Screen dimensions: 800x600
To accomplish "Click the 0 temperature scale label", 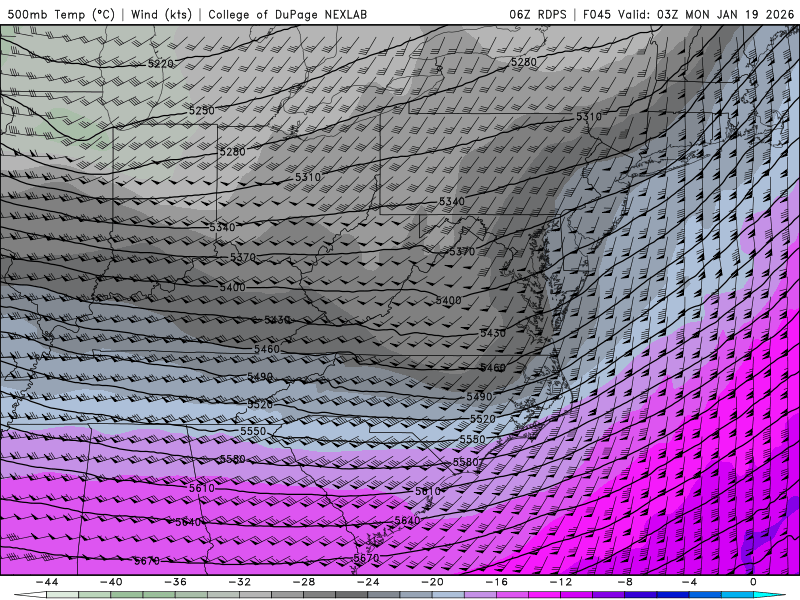I will [x=753, y=582].
